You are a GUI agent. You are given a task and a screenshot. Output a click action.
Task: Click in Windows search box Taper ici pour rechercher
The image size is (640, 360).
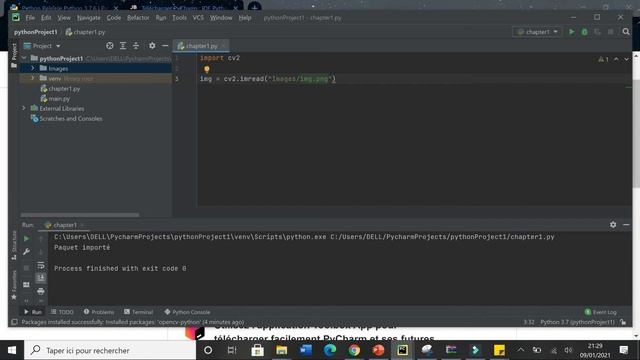(110, 350)
